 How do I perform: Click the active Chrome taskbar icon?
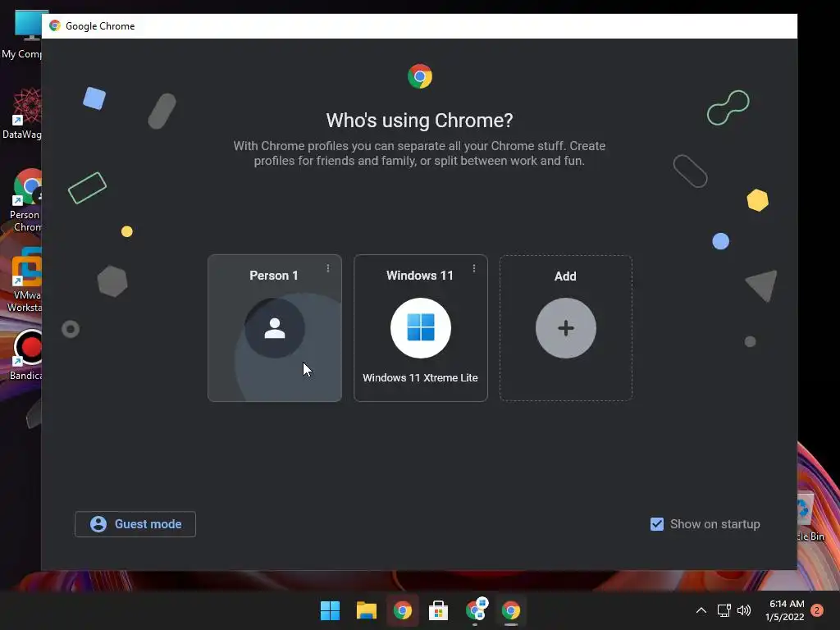pyautogui.click(x=511, y=610)
